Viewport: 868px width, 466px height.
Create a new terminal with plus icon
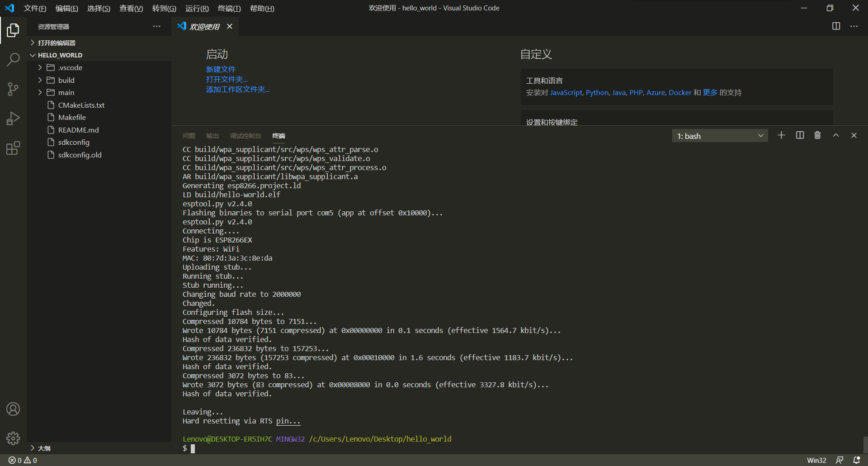coord(781,135)
